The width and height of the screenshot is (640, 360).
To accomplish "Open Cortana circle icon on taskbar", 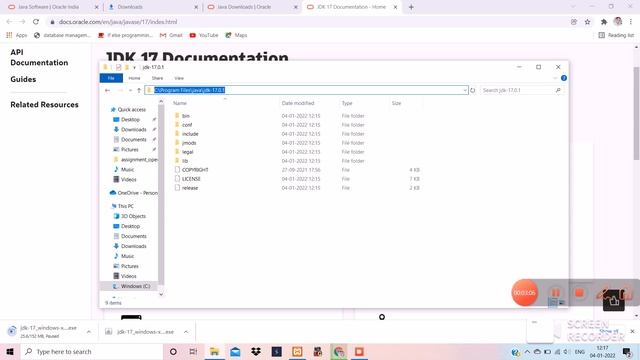I will pyautogui.click(x=173, y=351).
